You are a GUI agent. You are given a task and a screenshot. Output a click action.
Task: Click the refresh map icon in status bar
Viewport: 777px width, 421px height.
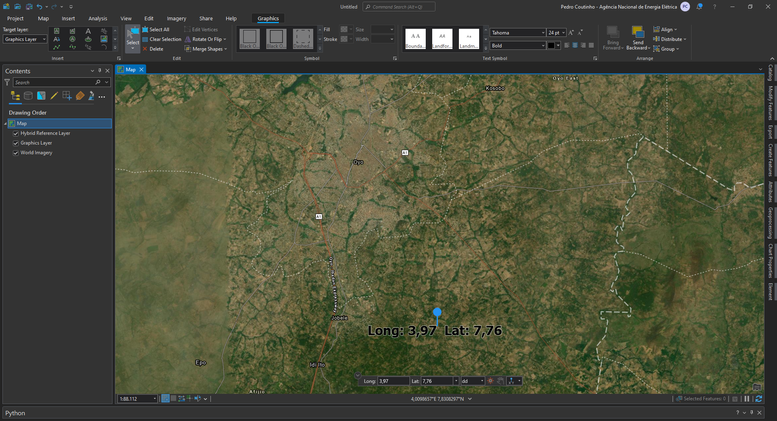click(x=759, y=399)
